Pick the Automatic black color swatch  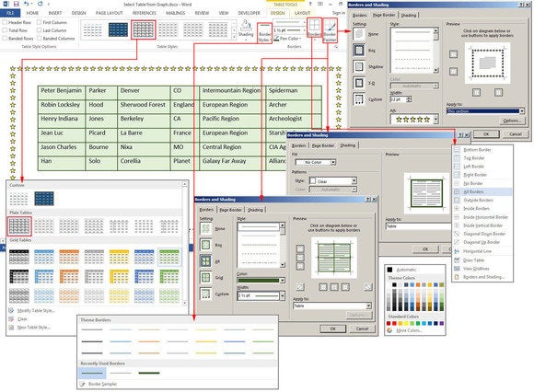coord(389,270)
